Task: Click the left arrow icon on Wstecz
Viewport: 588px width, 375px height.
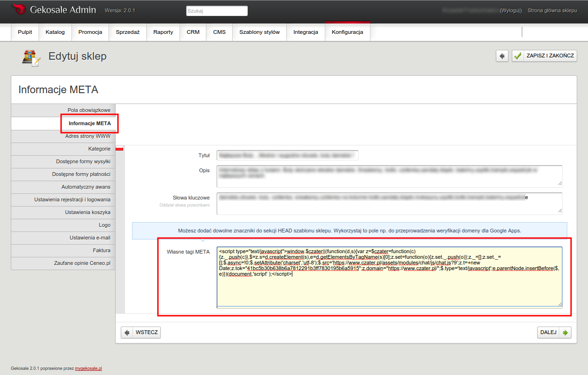Action: click(x=127, y=332)
